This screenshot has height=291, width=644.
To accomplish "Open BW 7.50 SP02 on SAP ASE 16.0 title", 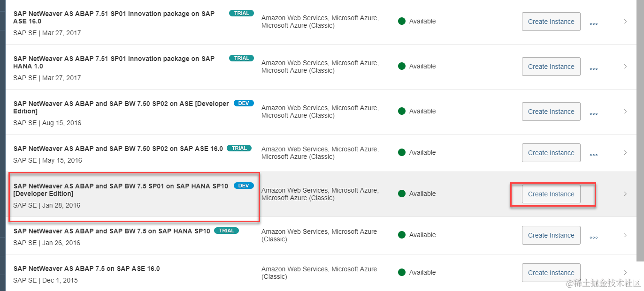I will coord(118,149).
